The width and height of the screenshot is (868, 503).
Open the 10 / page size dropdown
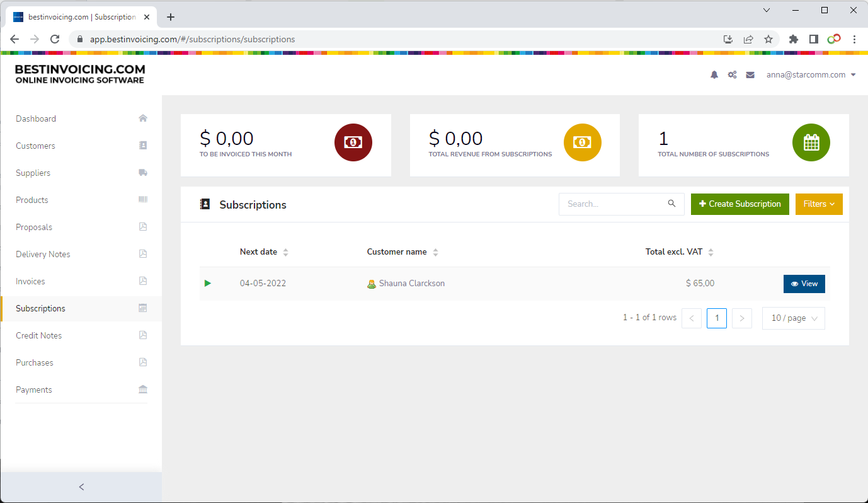[x=793, y=318]
